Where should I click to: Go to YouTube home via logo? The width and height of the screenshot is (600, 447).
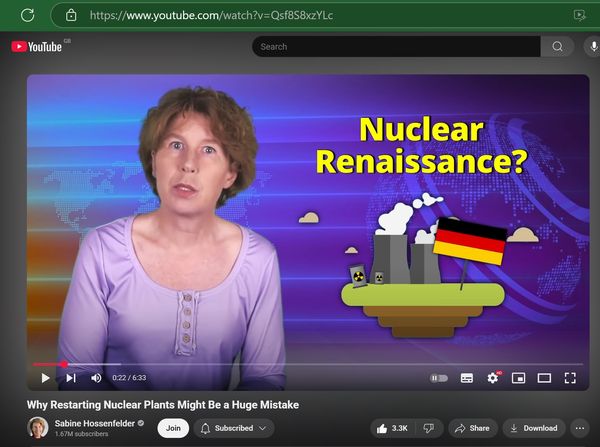(37, 47)
